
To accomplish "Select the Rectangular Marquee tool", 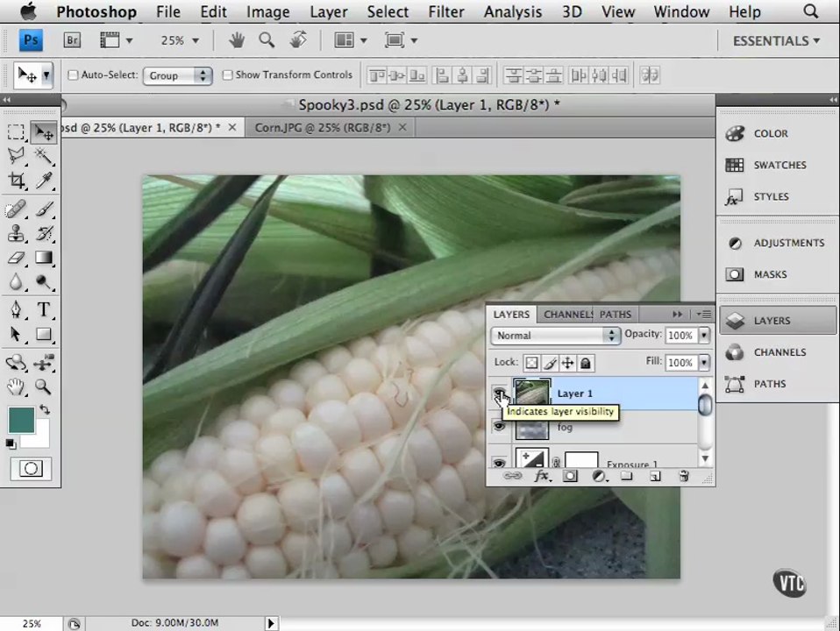I will [16, 131].
